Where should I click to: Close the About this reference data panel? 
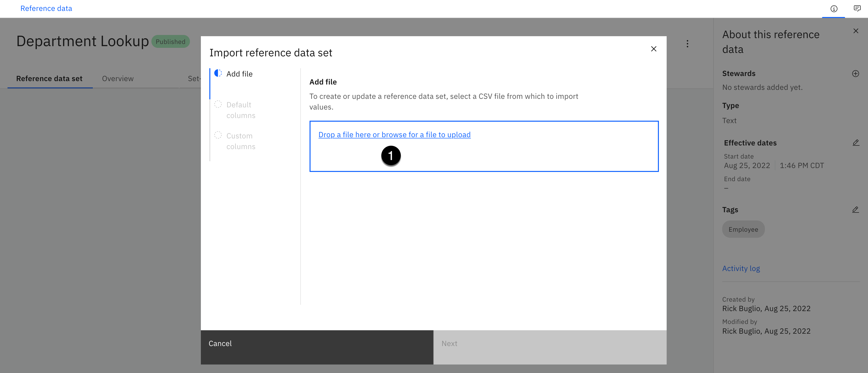coord(856,31)
